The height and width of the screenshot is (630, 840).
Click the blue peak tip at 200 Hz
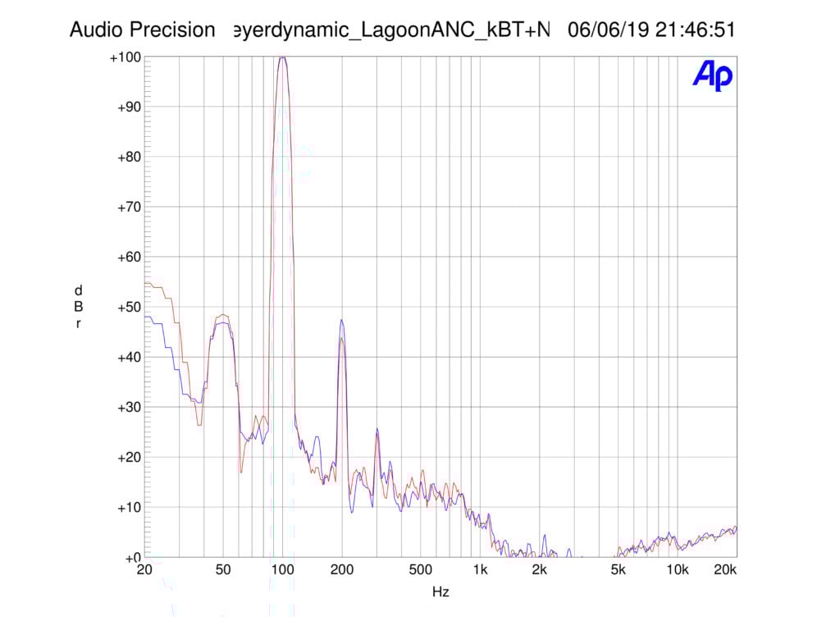(341, 321)
